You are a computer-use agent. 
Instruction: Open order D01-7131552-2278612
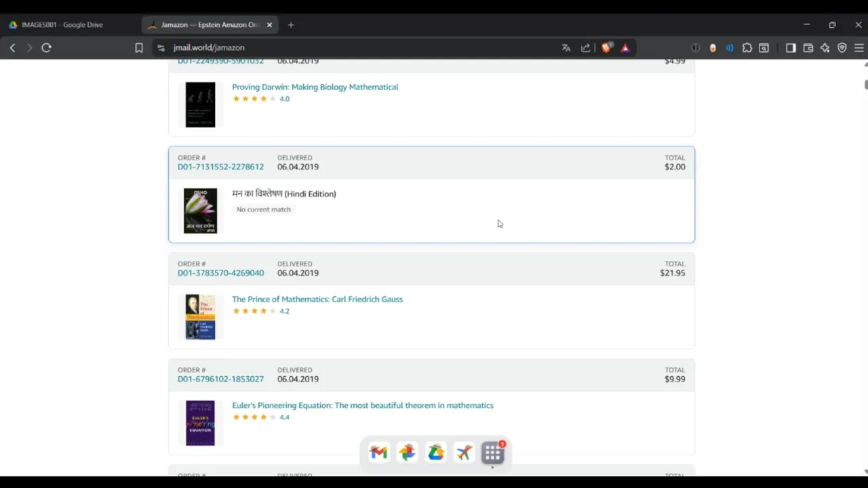[220, 167]
